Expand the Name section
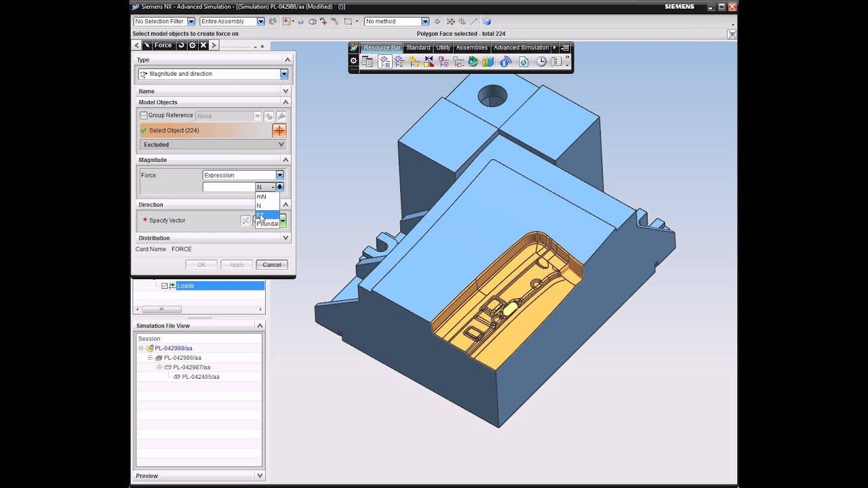 pos(285,91)
